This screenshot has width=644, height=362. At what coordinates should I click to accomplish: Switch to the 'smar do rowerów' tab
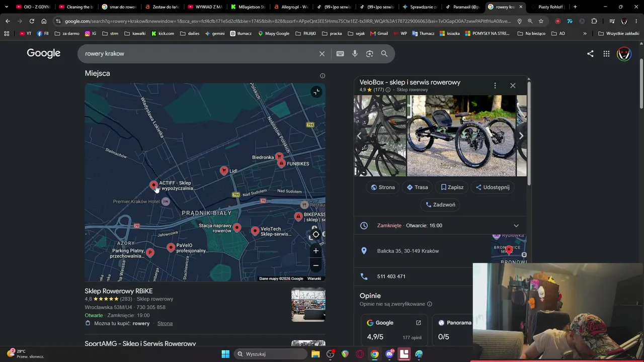tap(119, 7)
